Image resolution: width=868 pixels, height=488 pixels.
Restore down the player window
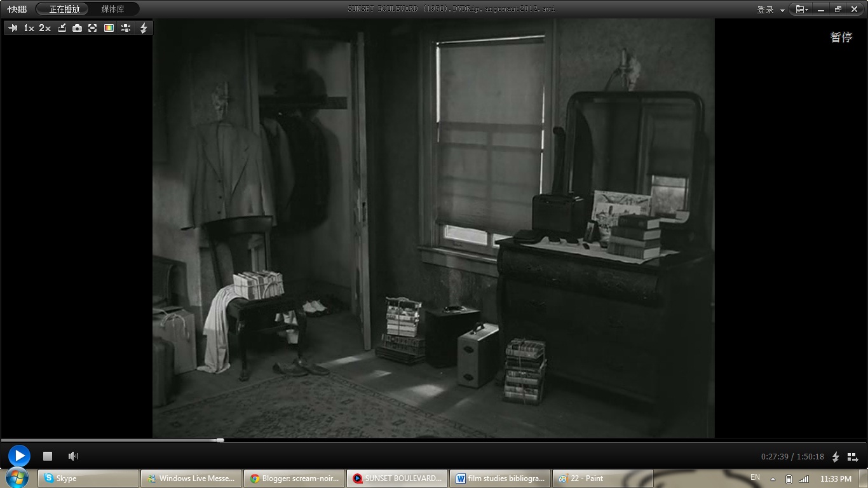tap(838, 10)
